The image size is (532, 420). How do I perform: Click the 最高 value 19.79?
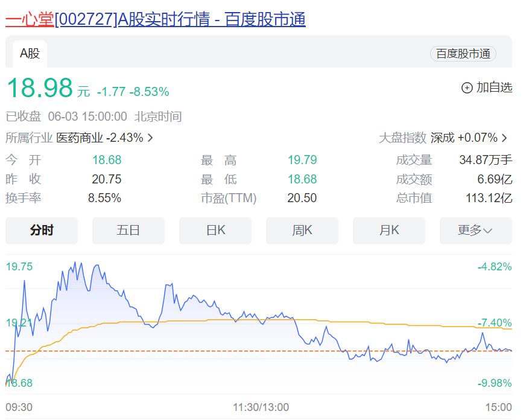[302, 160]
